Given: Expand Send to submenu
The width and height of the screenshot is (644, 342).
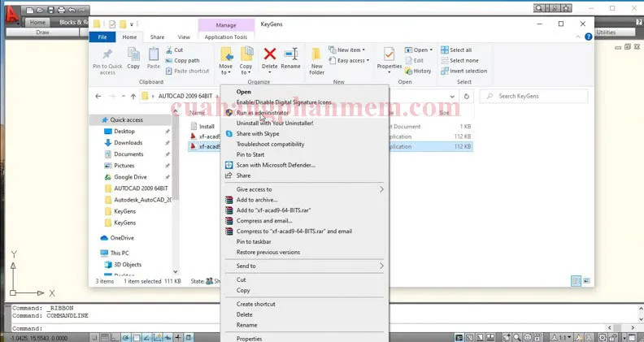Looking at the screenshot, I should tap(304, 266).
